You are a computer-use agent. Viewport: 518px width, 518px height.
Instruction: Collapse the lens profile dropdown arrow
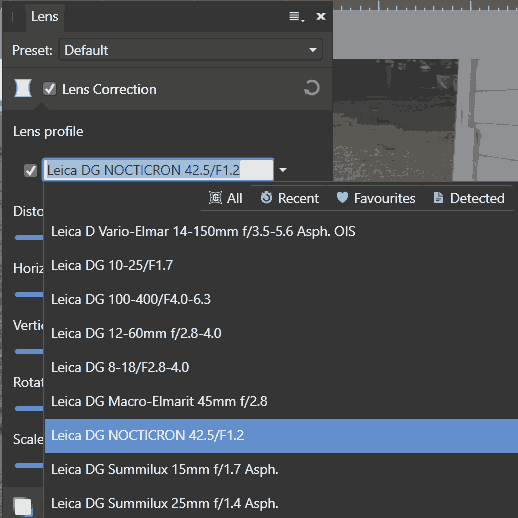point(283,170)
